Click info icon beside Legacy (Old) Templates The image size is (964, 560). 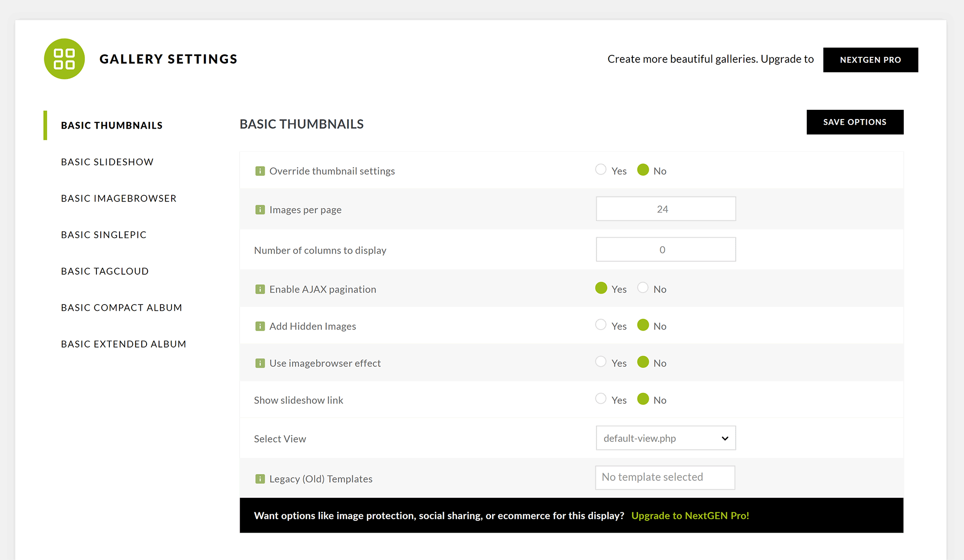[x=260, y=479]
